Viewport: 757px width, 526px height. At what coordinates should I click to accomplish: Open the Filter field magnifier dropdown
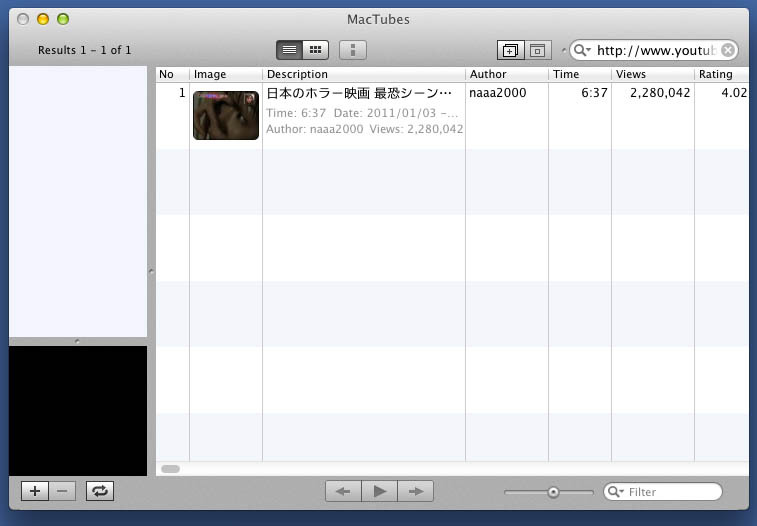(x=616, y=492)
